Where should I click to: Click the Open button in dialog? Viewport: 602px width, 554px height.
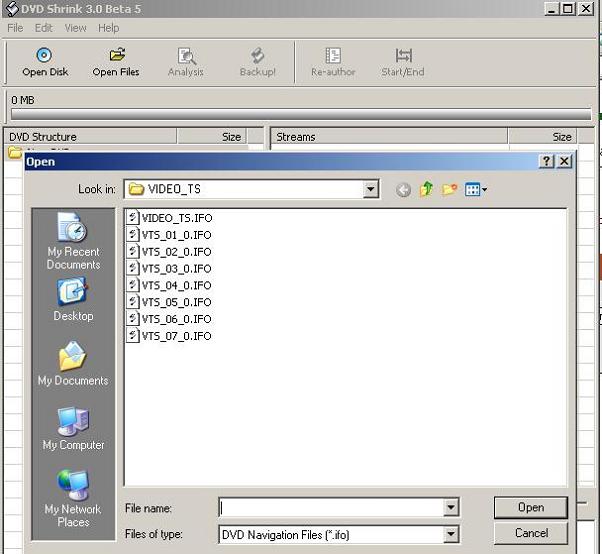click(x=531, y=508)
